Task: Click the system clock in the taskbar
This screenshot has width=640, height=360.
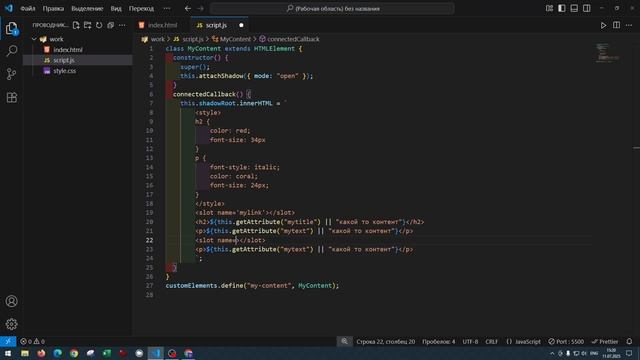Action: coord(611,353)
